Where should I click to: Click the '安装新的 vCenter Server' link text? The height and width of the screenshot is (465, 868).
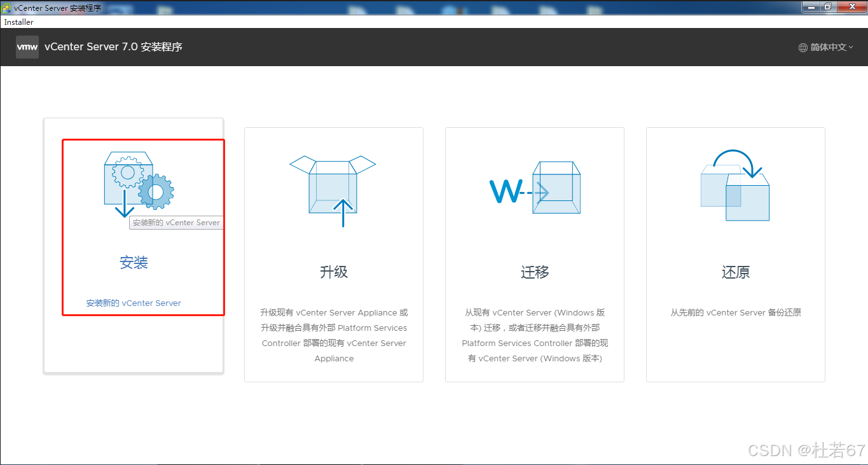134,303
